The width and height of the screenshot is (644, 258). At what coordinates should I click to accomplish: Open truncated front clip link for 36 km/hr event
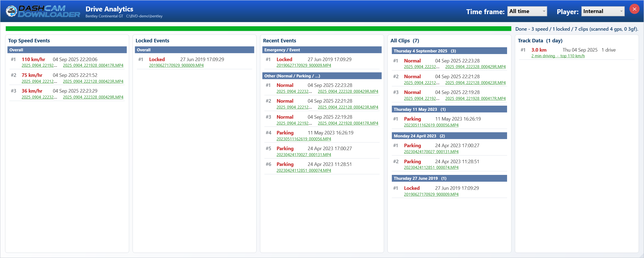(39, 97)
